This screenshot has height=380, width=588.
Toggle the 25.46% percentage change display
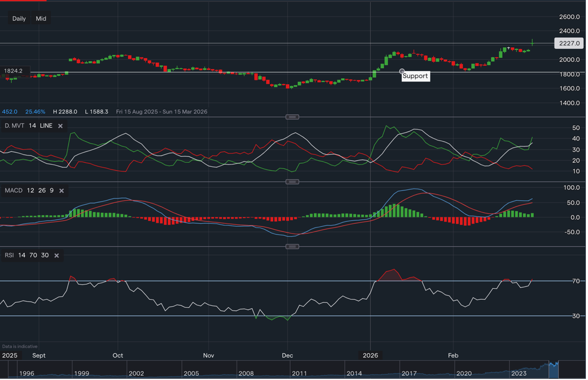(x=35, y=111)
